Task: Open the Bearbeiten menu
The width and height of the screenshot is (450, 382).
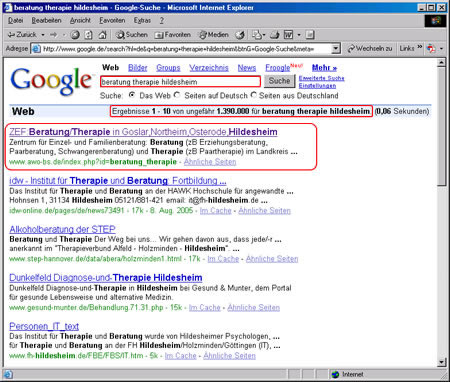Action: pyautogui.click(x=46, y=20)
